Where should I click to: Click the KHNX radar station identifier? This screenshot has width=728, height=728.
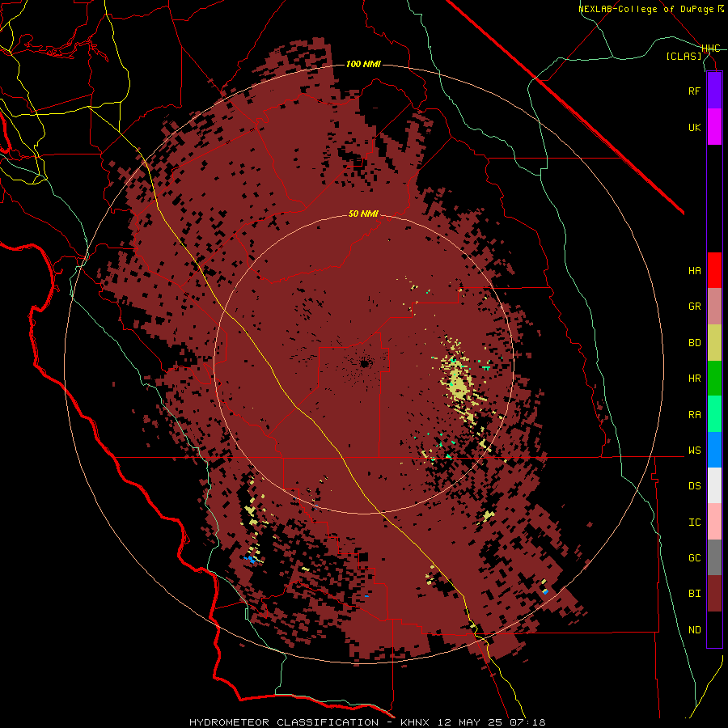[417, 722]
